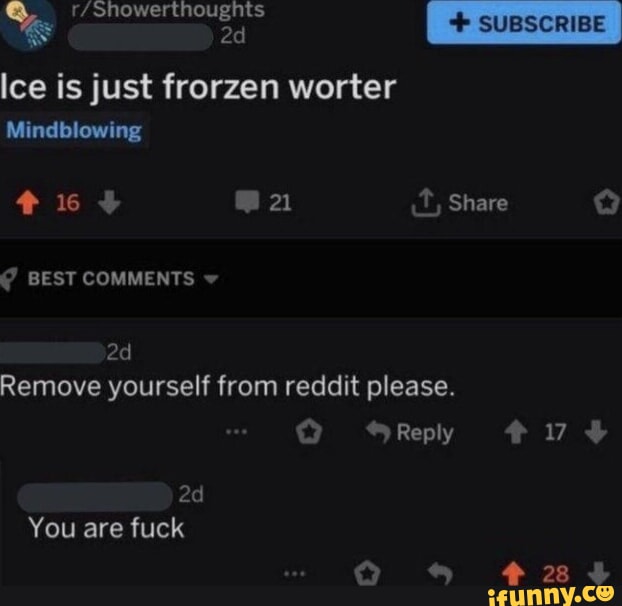Downvote the frozen worter post
The image size is (622, 606).
109,202
